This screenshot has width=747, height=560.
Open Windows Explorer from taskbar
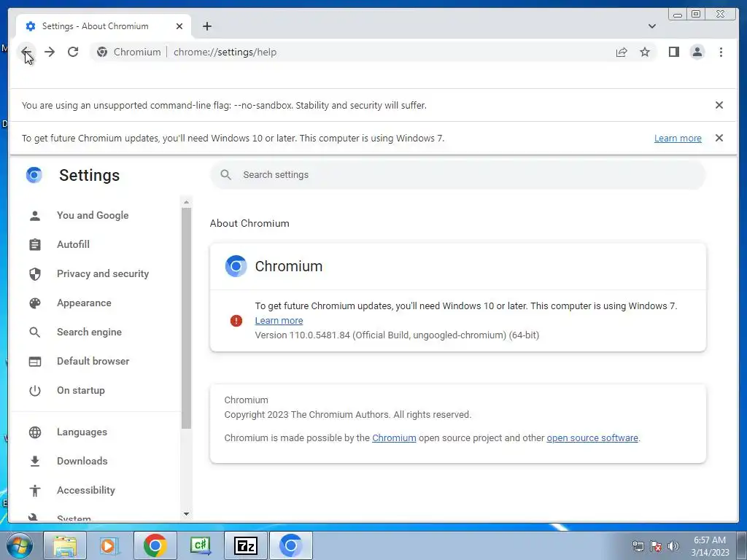click(x=65, y=545)
